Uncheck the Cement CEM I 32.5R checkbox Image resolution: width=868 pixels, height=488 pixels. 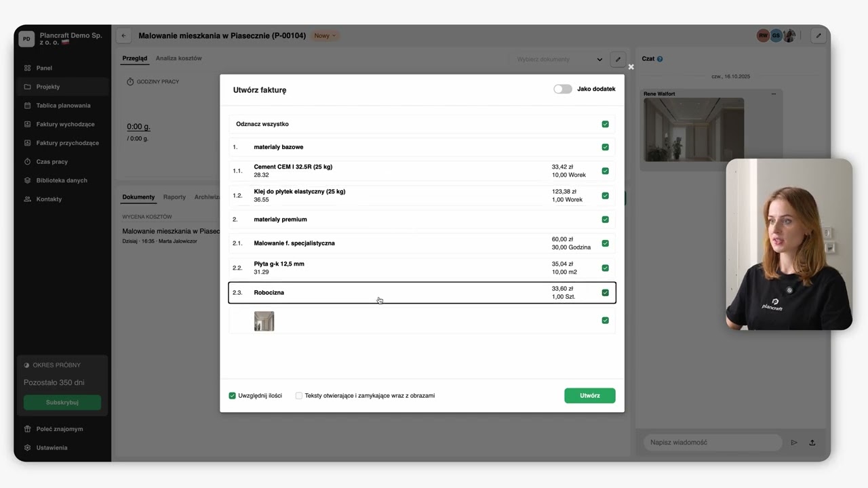click(605, 171)
